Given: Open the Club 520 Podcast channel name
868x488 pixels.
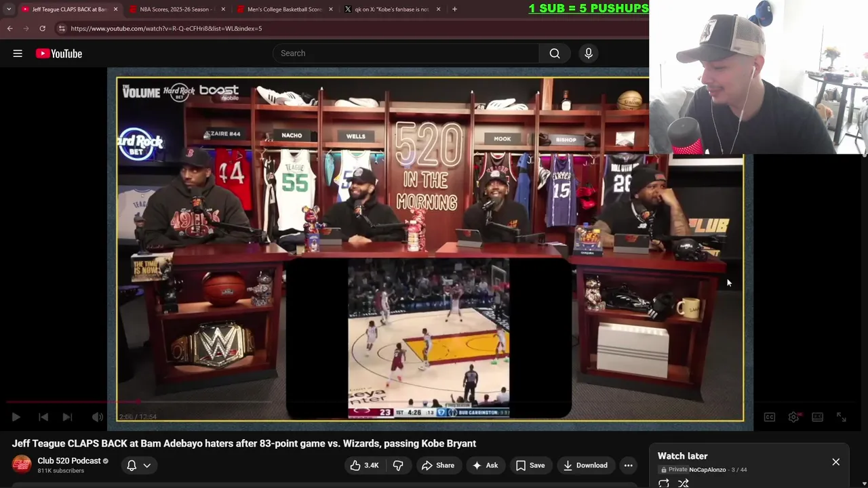Looking at the screenshot, I should point(69,461).
